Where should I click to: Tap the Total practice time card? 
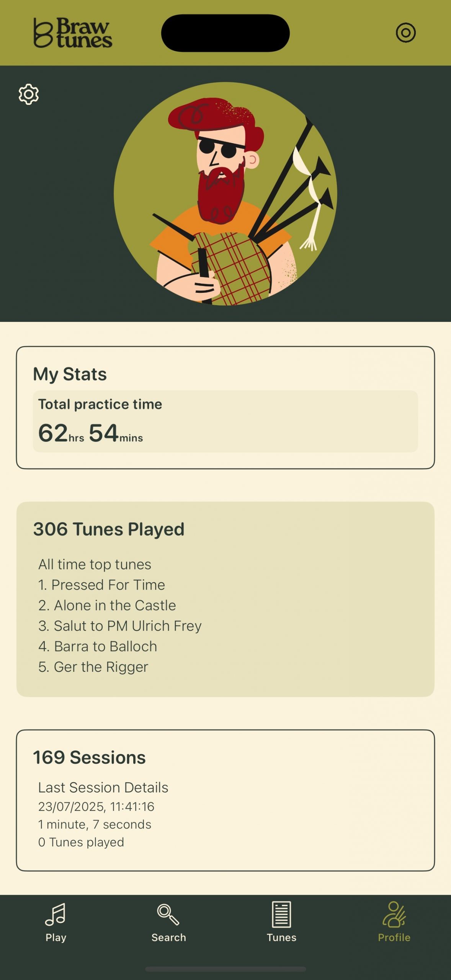[x=225, y=421]
